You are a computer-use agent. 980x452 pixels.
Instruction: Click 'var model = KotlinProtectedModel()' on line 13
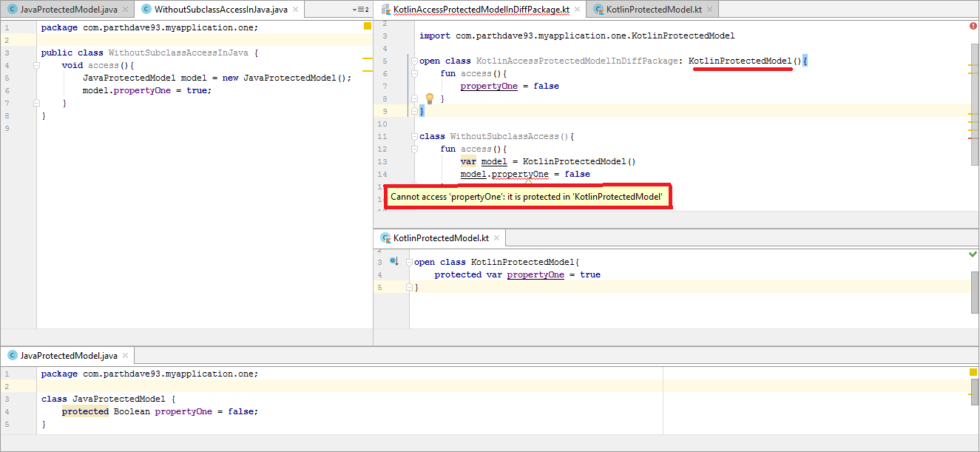[x=548, y=161]
